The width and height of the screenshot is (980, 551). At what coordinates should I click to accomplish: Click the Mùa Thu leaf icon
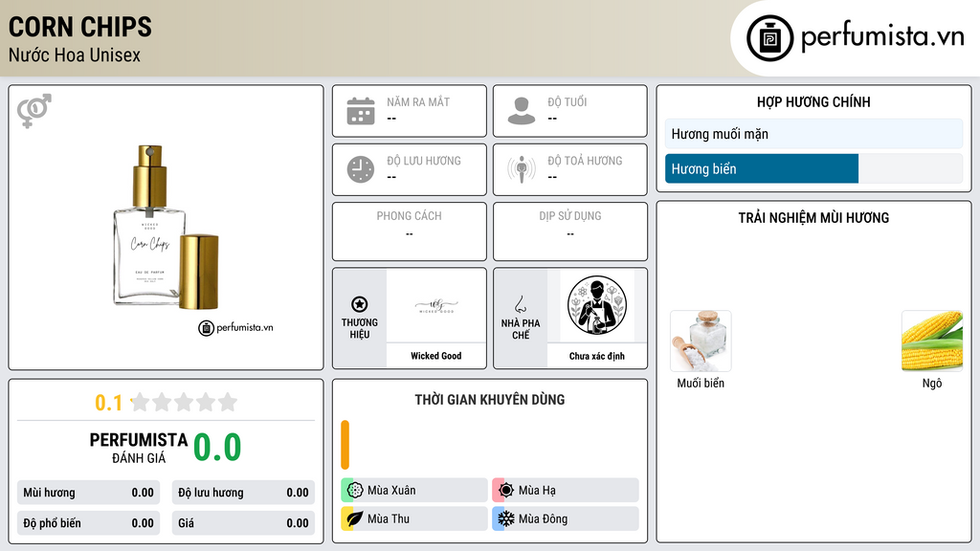tap(355, 518)
